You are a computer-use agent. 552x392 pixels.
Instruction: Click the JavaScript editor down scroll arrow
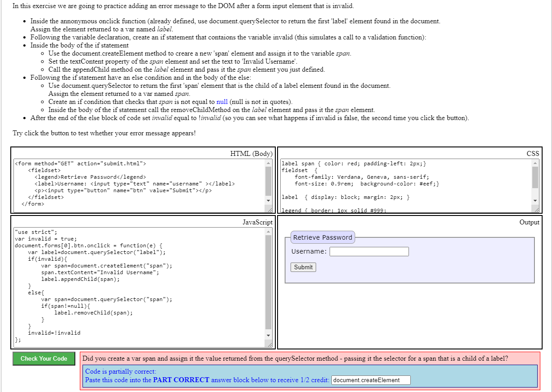pos(269,336)
